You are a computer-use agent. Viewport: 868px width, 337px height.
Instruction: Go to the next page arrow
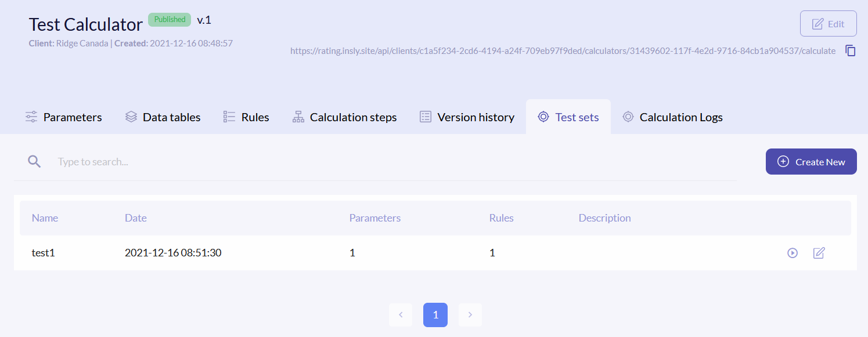[470, 315]
